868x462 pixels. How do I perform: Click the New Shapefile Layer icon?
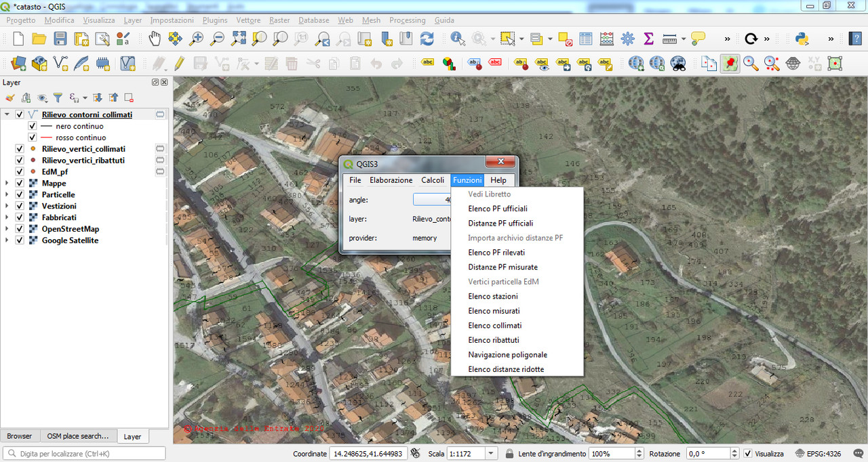(x=60, y=64)
